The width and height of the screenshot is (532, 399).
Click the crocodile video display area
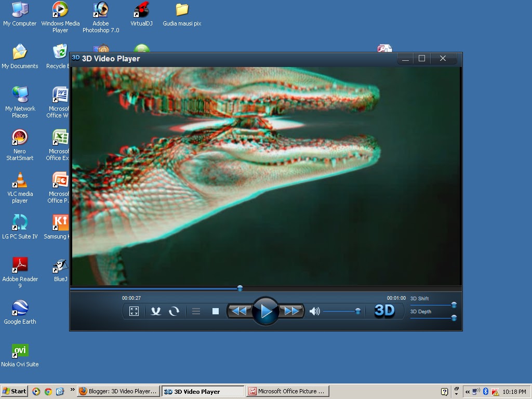coord(267,176)
